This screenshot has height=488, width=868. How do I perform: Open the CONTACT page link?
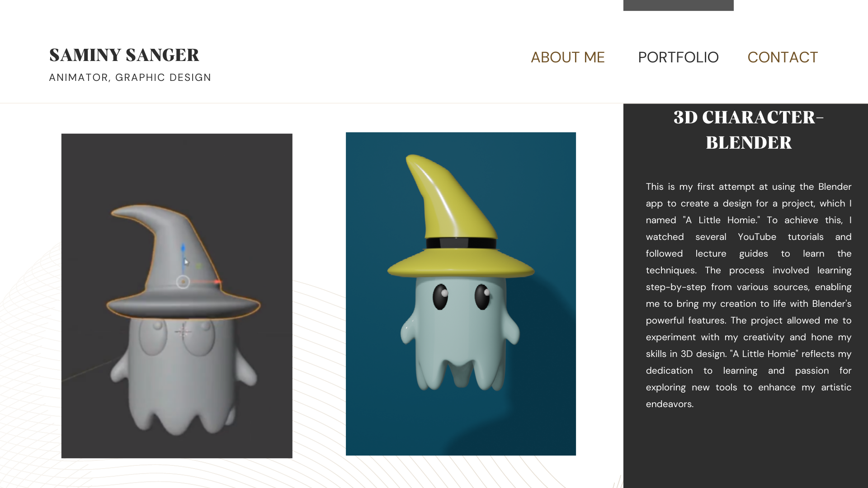coord(783,57)
